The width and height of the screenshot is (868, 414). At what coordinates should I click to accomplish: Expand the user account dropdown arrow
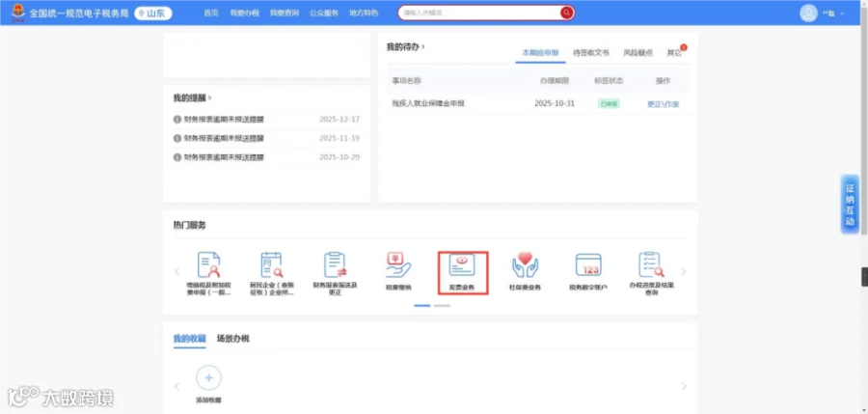842,14
